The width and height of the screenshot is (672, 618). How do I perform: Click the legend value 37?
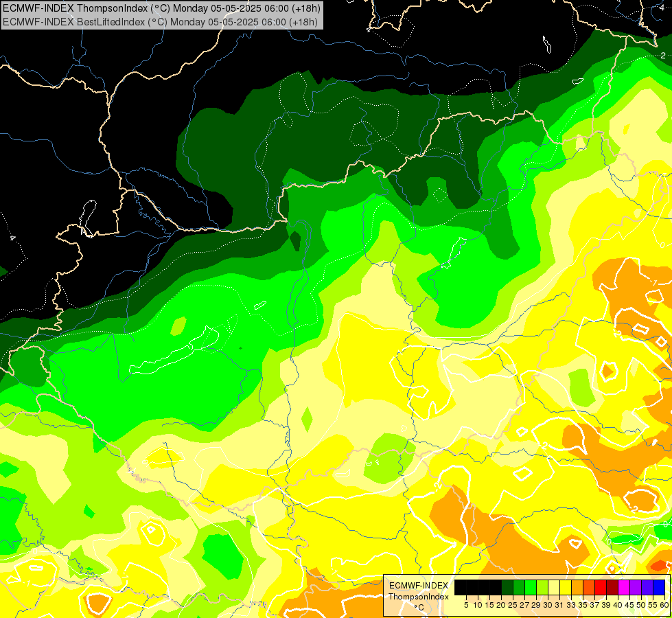[594, 605]
